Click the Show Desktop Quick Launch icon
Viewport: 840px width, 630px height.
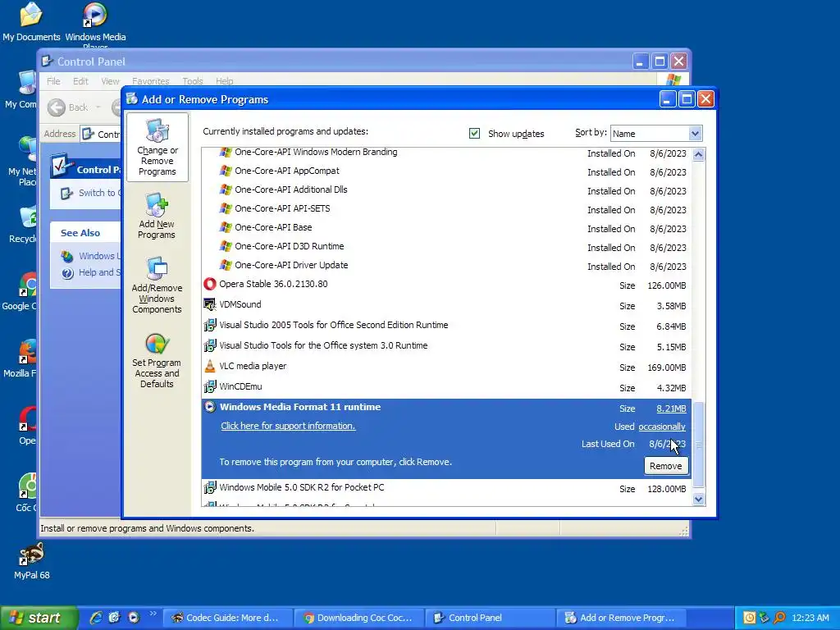pos(115,618)
